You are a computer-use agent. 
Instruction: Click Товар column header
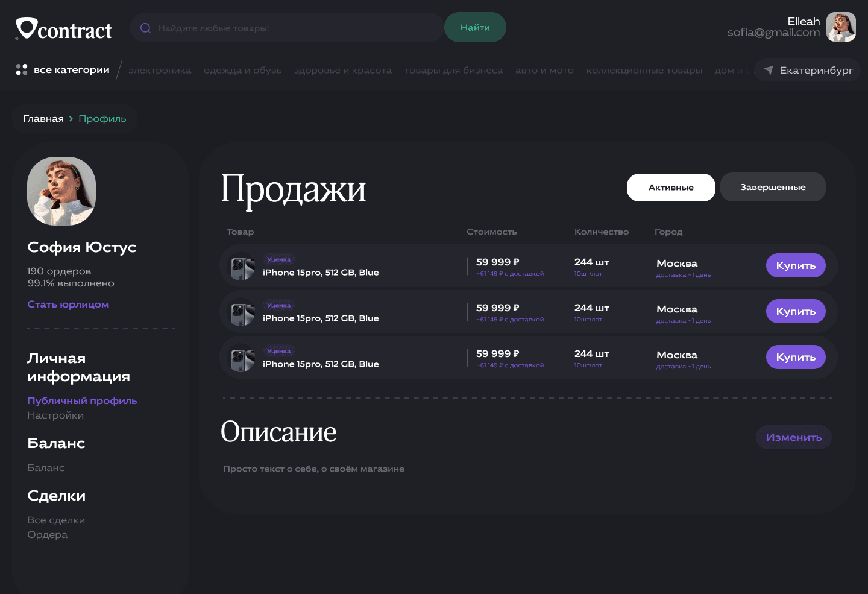pos(241,232)
